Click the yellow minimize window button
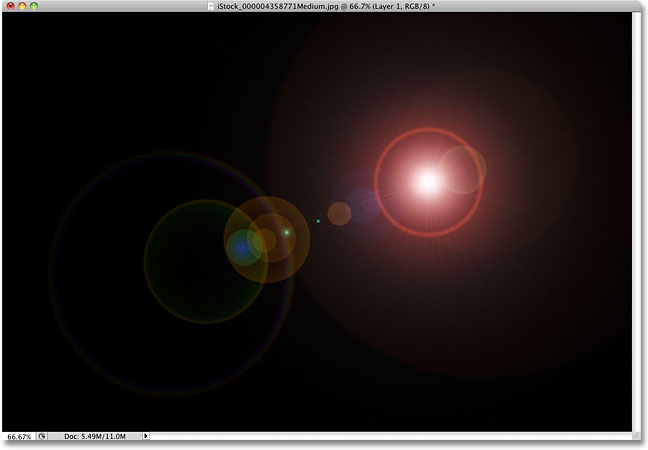 pyautogui.click(x=22, y=6)
